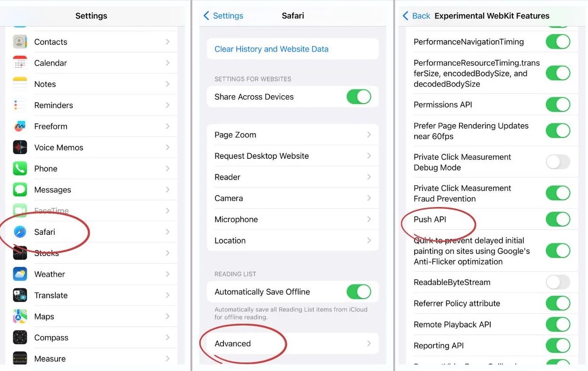
Task: Toggle Private Click Measurement Fraud Prevention
Action: tap(558, 193)
